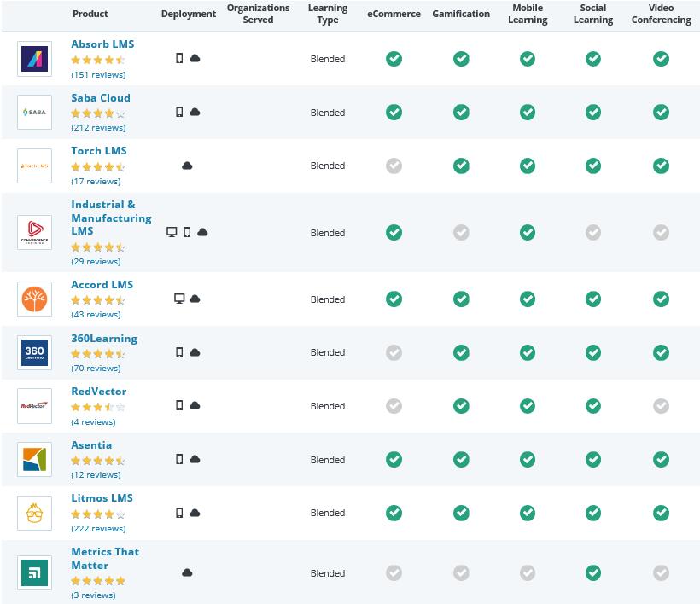Click the Metrics That Matter logo
The image size is (700, 604).
[34, 573]
